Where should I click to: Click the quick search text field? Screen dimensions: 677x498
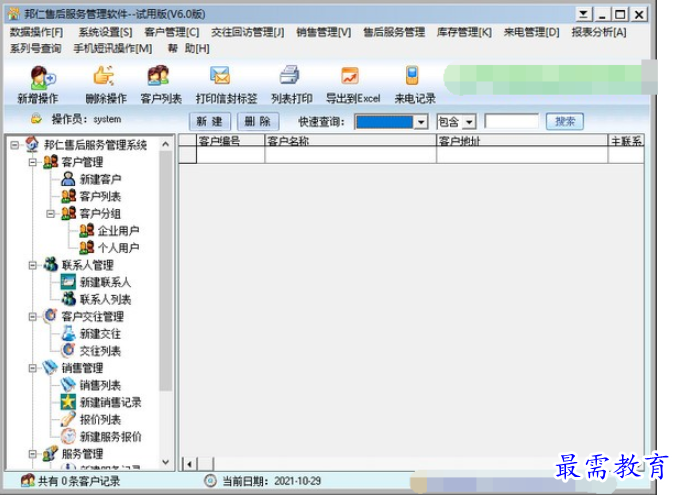pyautogui.click(x=512, y=121)
